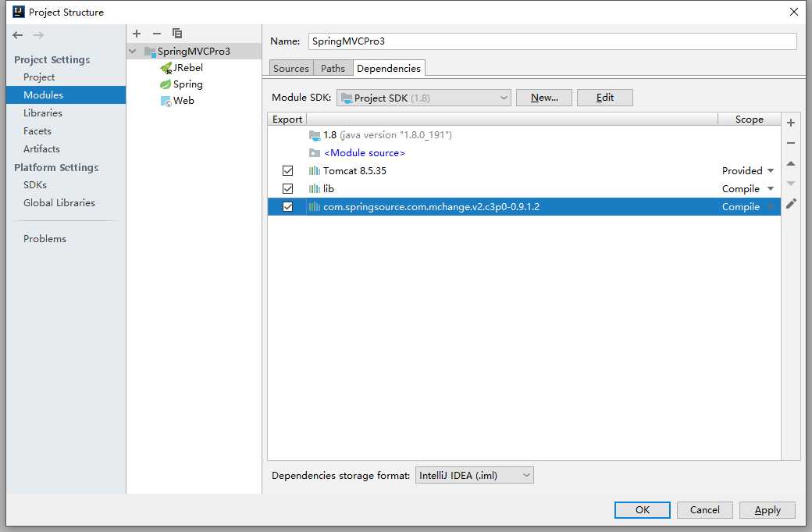Open Dependencies storage format dropdown
The width and height of the screenshot is (812, 532).
click(x=475, y=475)
